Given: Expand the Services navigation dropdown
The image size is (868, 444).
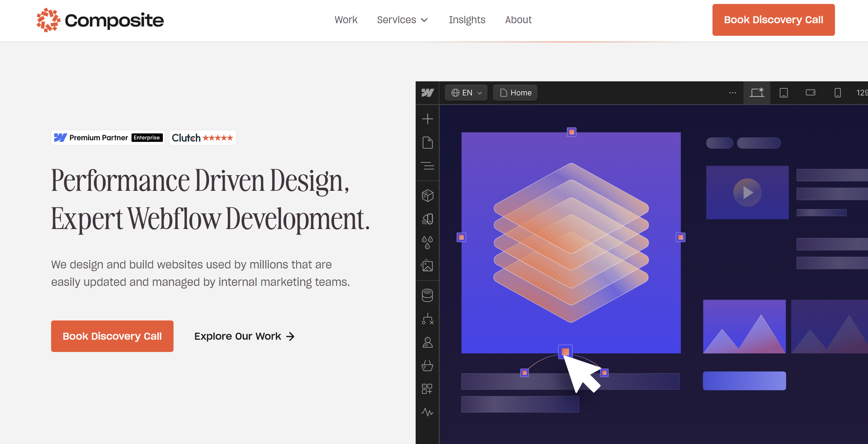Looking at the screenshot, I should tap(402, 20).
